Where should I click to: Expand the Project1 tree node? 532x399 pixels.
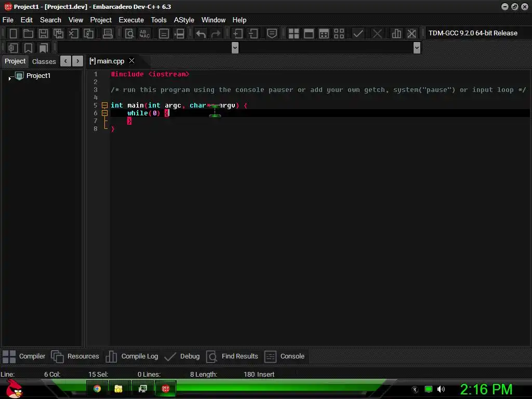pyautogui.click(x=9, y=78)
